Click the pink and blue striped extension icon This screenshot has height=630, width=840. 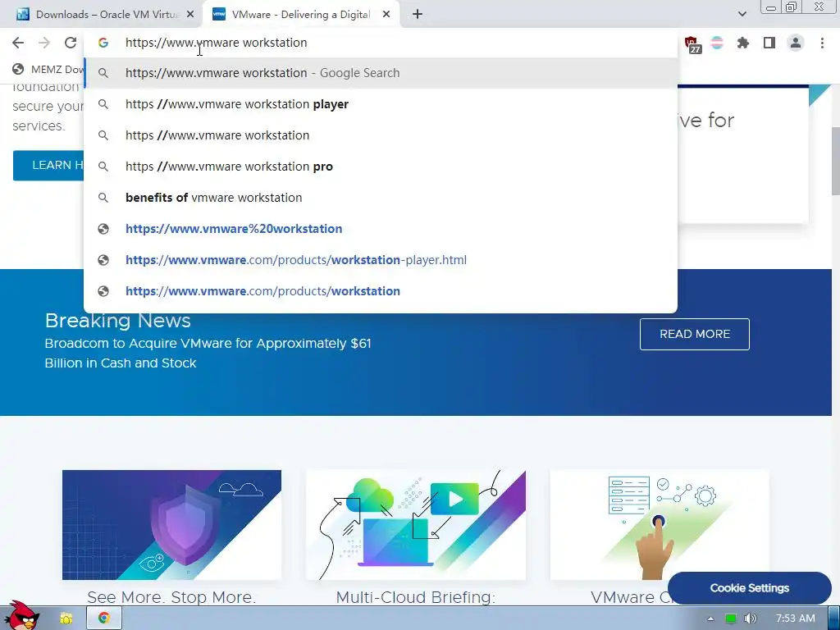(717, 43)
